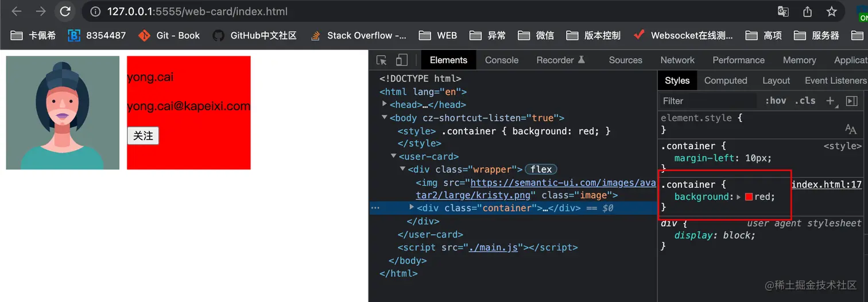The width and height of the screenshot is (868, 302).
Task: Open the Memory tab
Action: point(799,60)
